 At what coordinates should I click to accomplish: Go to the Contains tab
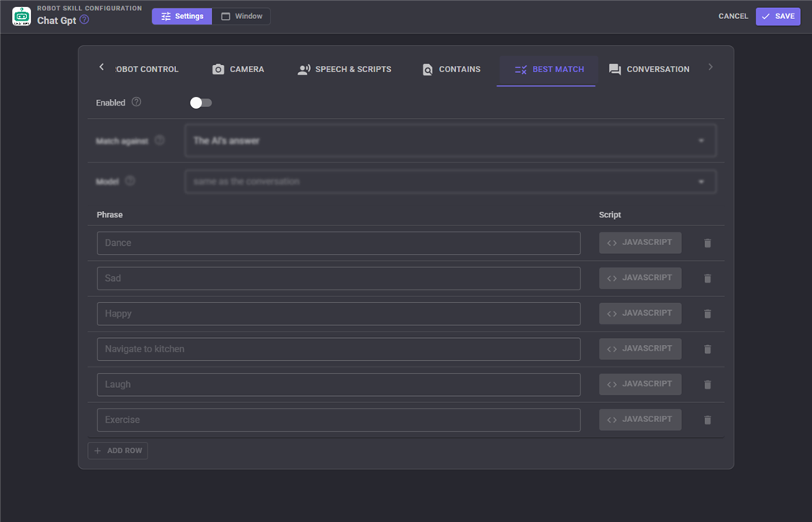tap(451, 69)
